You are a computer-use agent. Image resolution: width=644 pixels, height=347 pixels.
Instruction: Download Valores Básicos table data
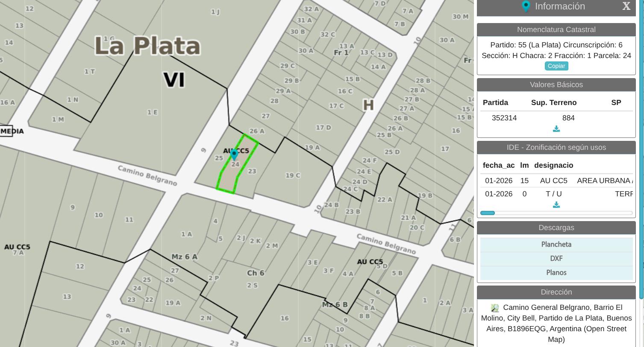point(556,129)
